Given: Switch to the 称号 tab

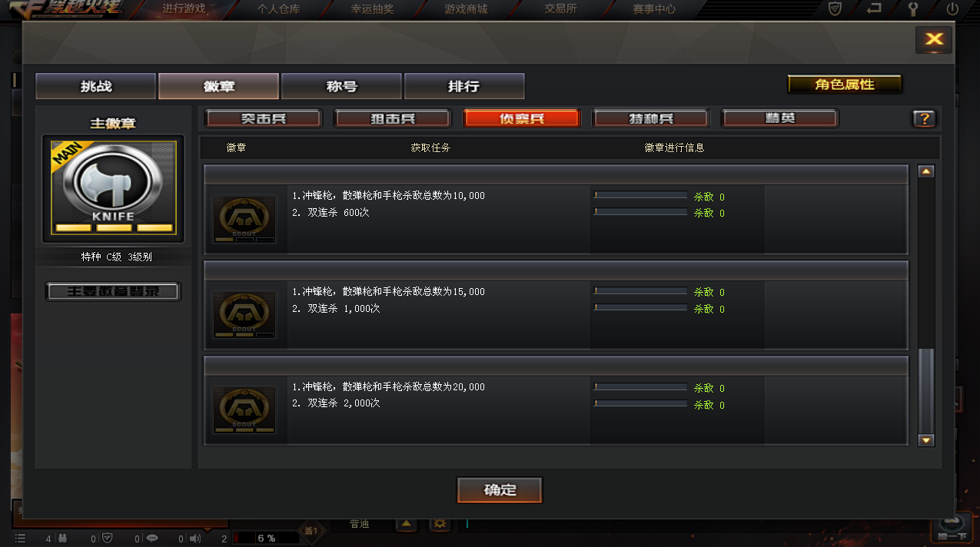Looking at the screenshot, I should pyautogui.click(x=341, y=86).
